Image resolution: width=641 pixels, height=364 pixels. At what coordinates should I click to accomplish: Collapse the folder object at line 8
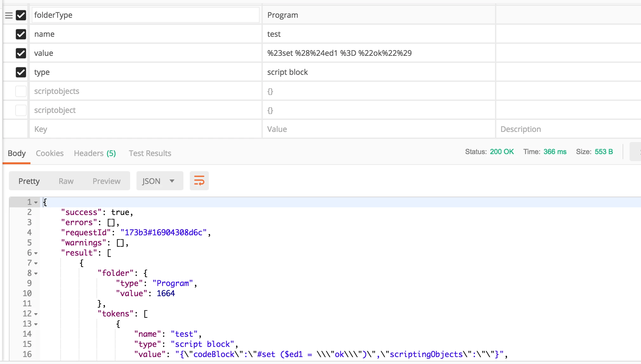pyautogui.click(x=36, y=273)
